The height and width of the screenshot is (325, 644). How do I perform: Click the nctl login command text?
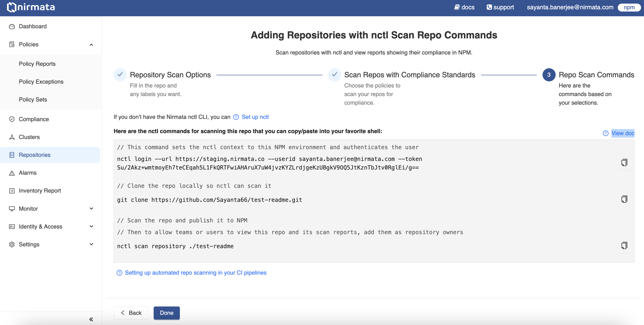pos(270,163)
